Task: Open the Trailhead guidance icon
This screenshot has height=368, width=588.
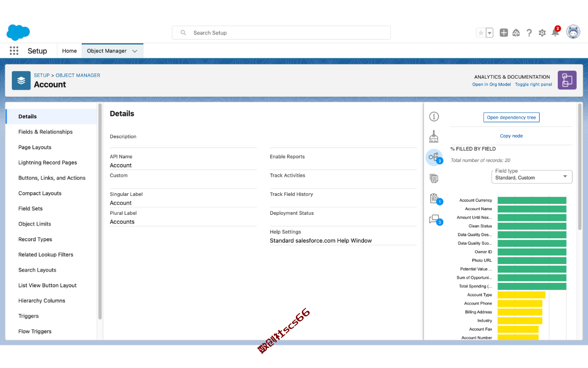Action: [x=516, y=33]
